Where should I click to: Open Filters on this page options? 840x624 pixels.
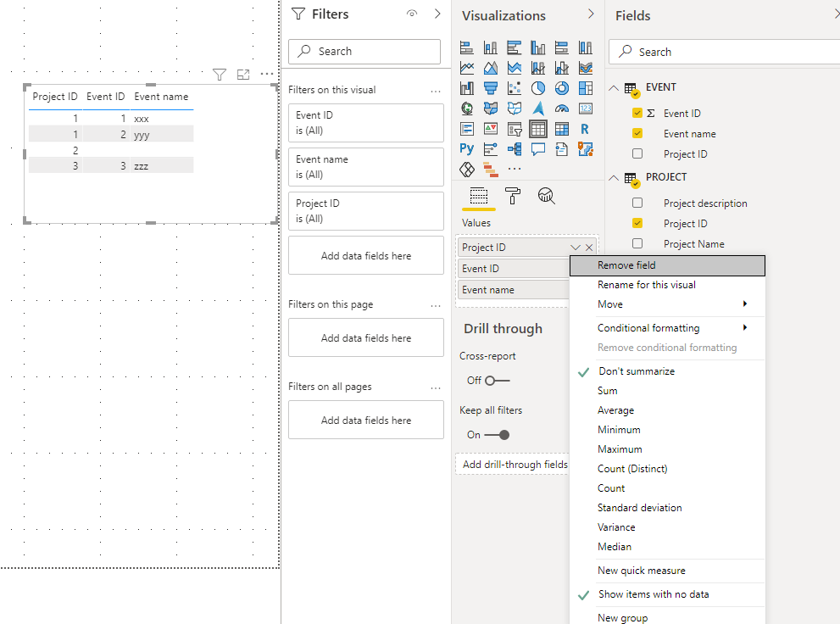pos(436,305)
